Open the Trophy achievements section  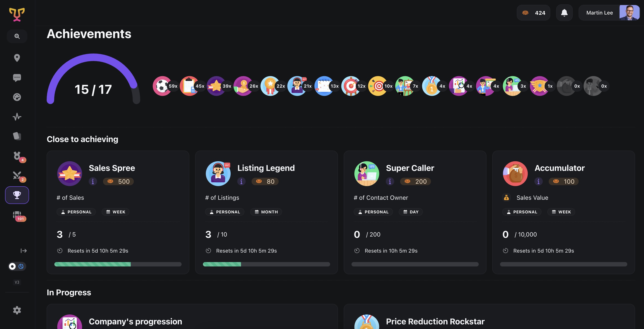point(17,195)
